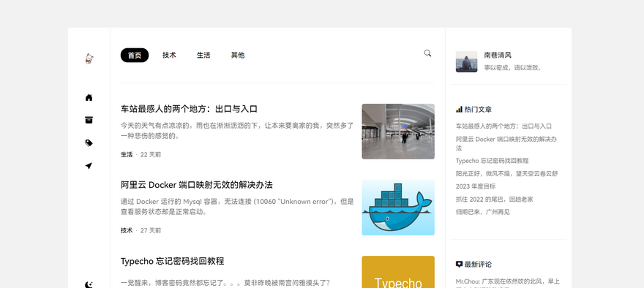Screen dimensions: 644x288
Task: Open article Typecho 忘记密码找回教程 in the main list
Action: point(172,262)
